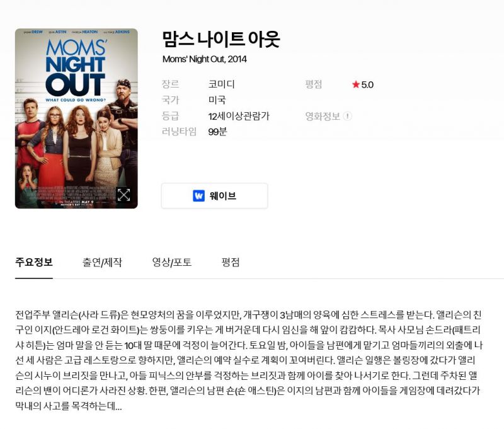Click the country value 미국
504x429 pixels.
click(217, 100)
